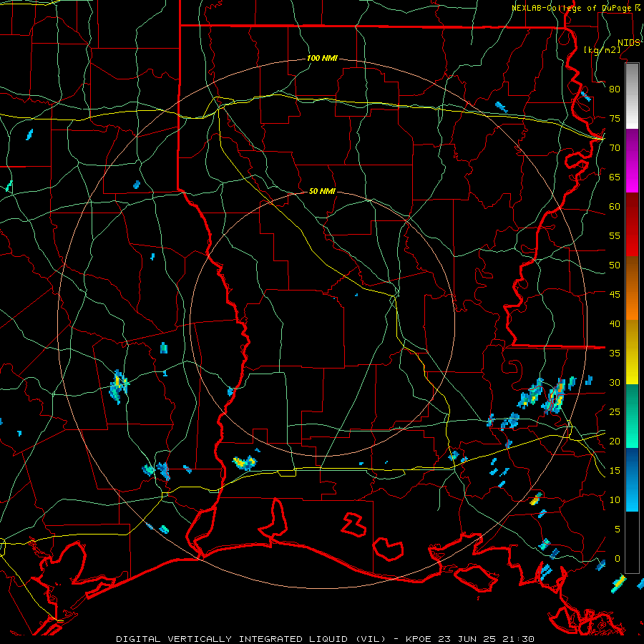Click the "50 NMI" range ring label
Screen dimensions: 644x644
tap(322, 191)
